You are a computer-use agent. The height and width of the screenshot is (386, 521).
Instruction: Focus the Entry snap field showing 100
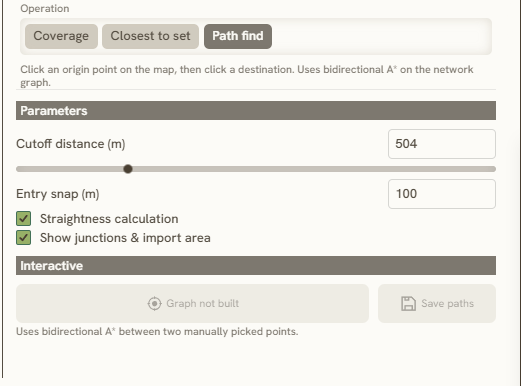(442, 194)
